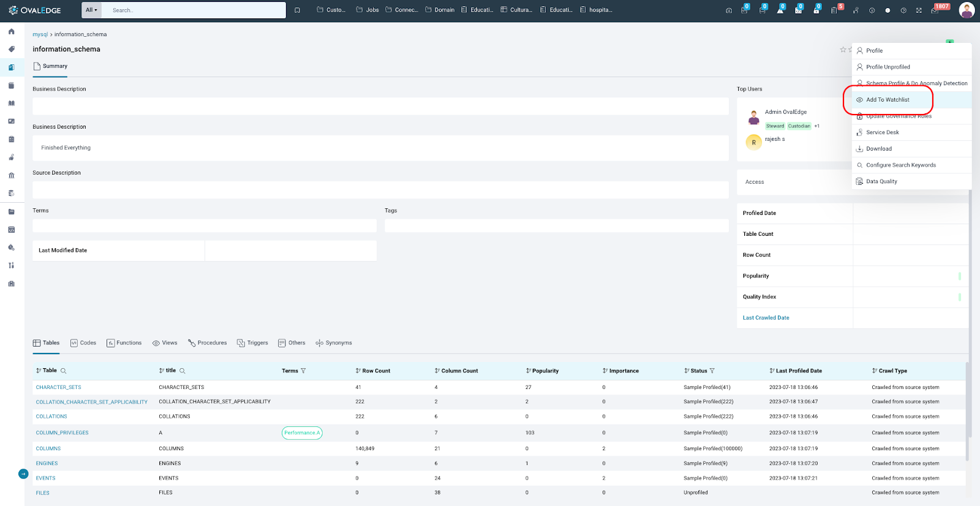Choose Add To Watchlist in the menu
The width and height of the screenshot is (980, 506).
(x=911, y=100)
